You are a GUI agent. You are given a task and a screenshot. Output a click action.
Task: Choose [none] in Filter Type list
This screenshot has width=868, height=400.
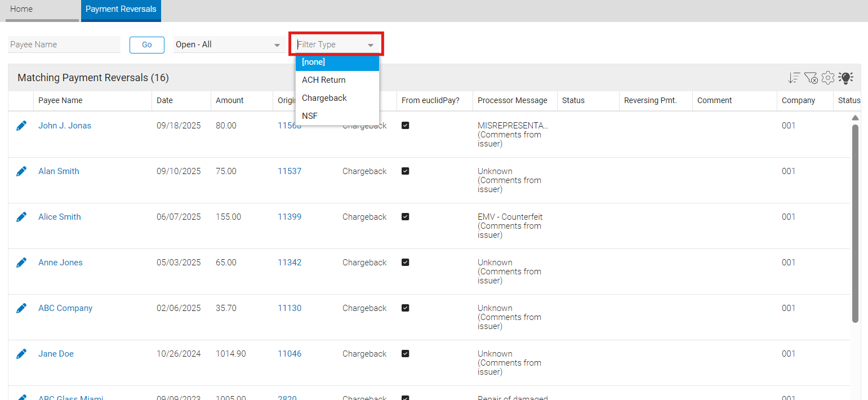(337, 62)
